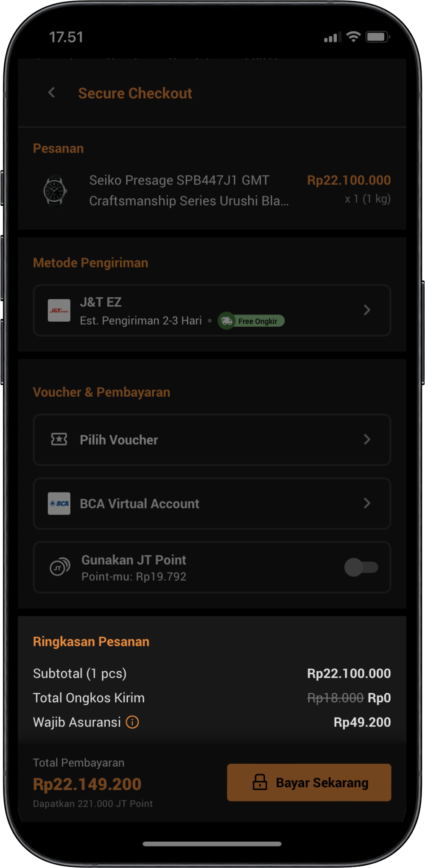This screenshot has height=868, width=425.
Task: Tap the back arrow icon
Action: click(x=52, y=92)
